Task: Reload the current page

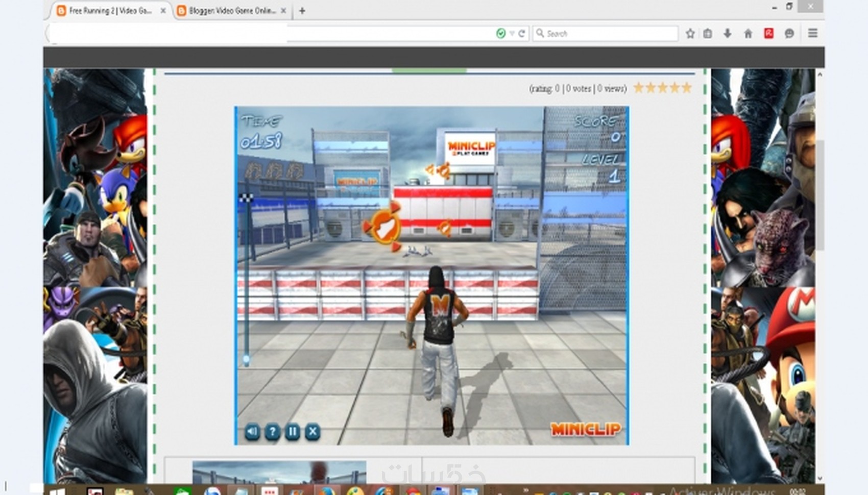Action: [x=522, y=33]
